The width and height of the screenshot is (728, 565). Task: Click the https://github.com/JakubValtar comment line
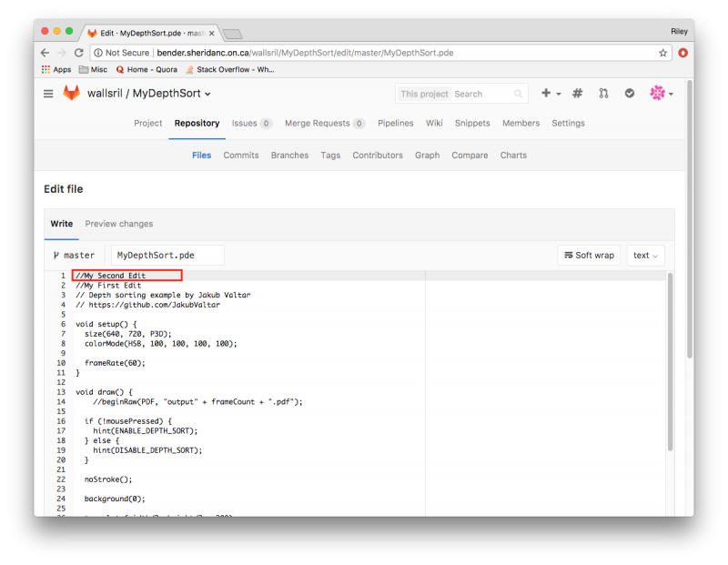[147, 305]
